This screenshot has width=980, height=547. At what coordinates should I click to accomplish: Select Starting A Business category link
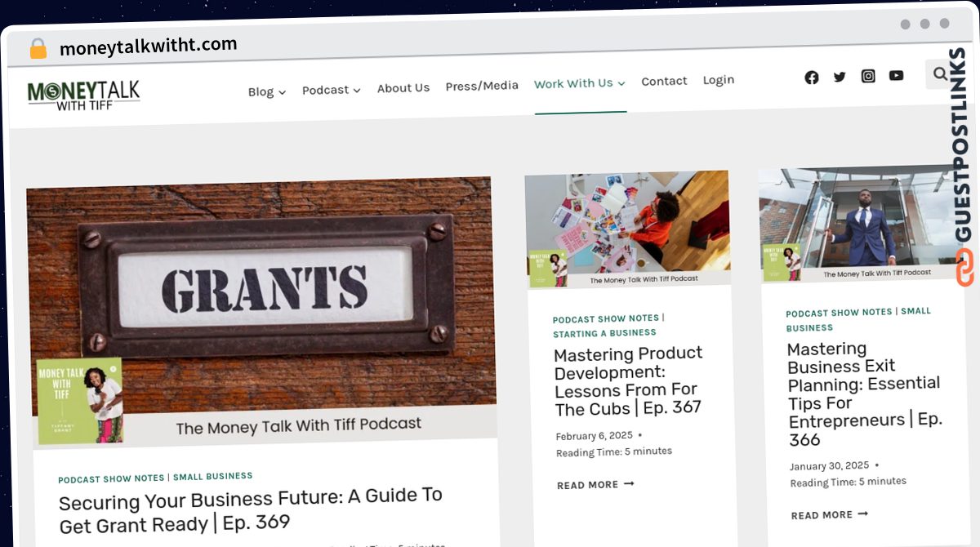[604, 333]
